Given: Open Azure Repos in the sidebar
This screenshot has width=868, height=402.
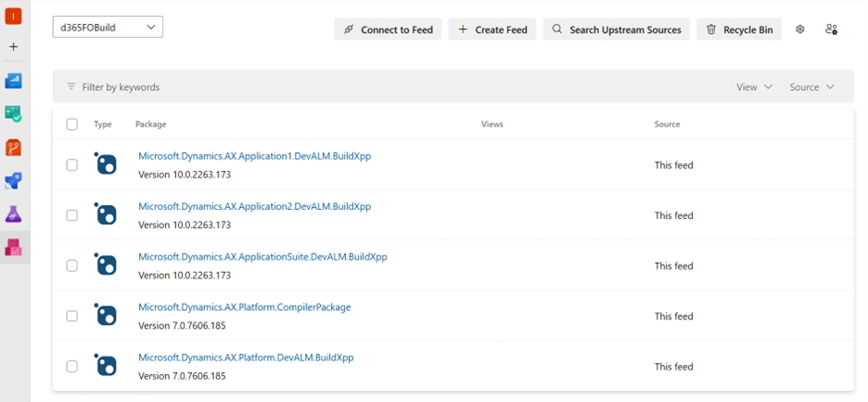Looking at the screenshot, I should coord(13,148).
